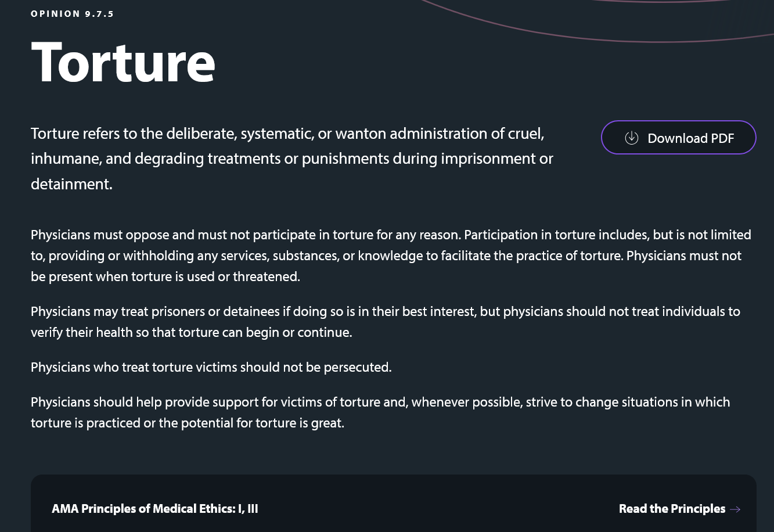This screenshot has width=774, height=532.
Task: Click the sentence about physicians not being persecuted
Action: 211,367
